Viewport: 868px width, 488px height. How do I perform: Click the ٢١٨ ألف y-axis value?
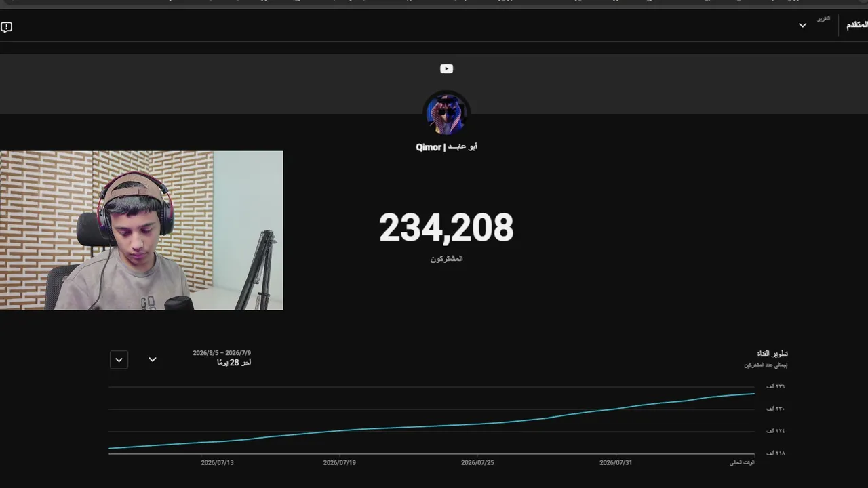tap(776, 453)
